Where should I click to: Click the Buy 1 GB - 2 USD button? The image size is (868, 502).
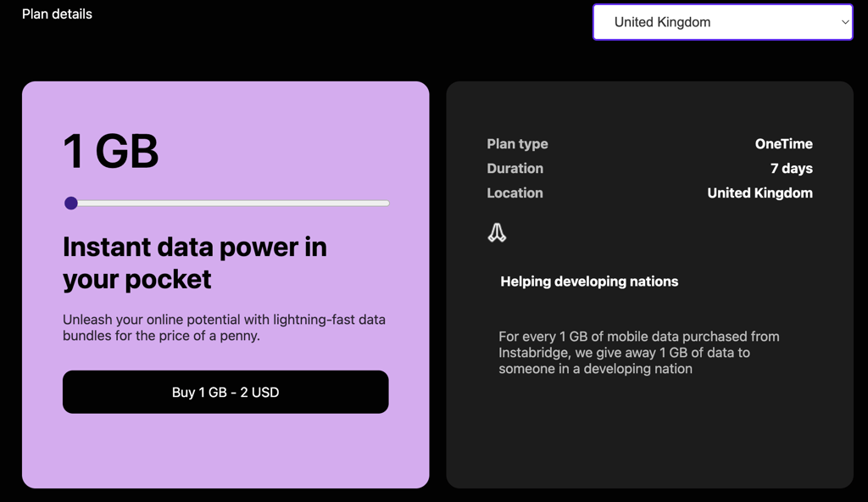(x=225, y=392)
